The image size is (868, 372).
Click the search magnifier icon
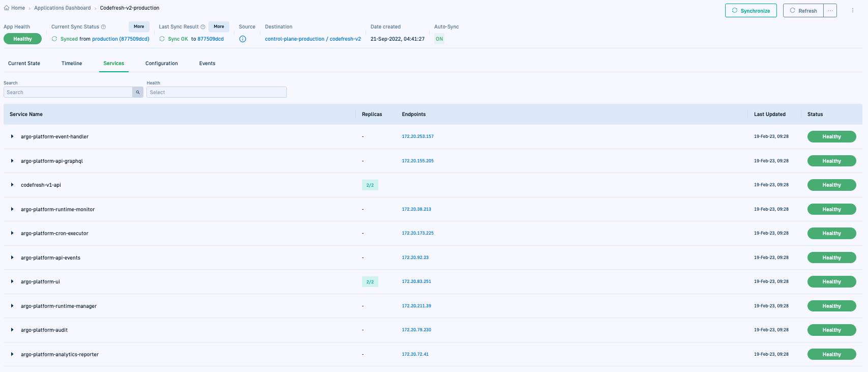click(x=138, y=93)
